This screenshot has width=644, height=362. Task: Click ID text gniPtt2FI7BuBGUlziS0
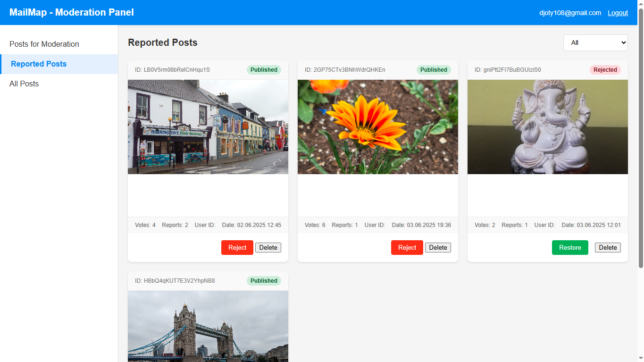pos(508,70)
